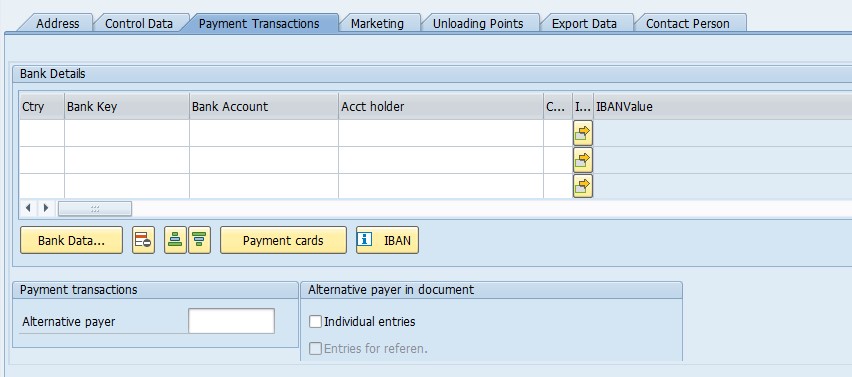852x377 pixels.
Task: Click the green sort ascending icon
Action: (176, 240)
